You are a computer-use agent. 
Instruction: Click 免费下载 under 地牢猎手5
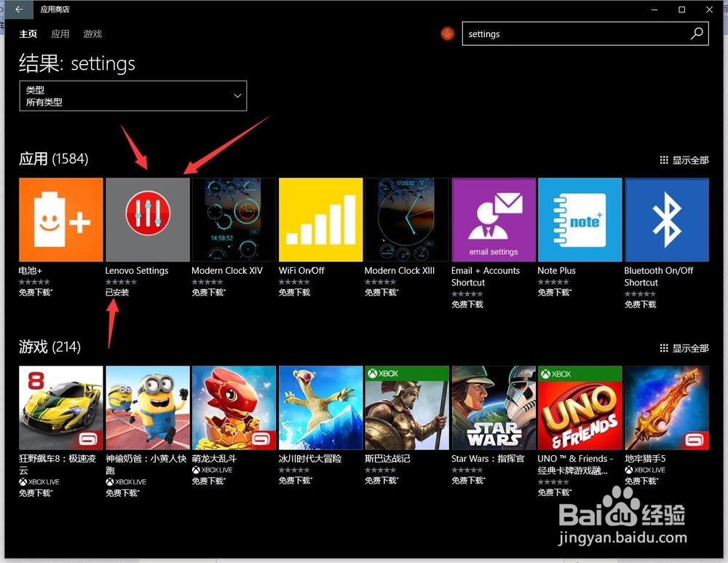tap(641, 481)
